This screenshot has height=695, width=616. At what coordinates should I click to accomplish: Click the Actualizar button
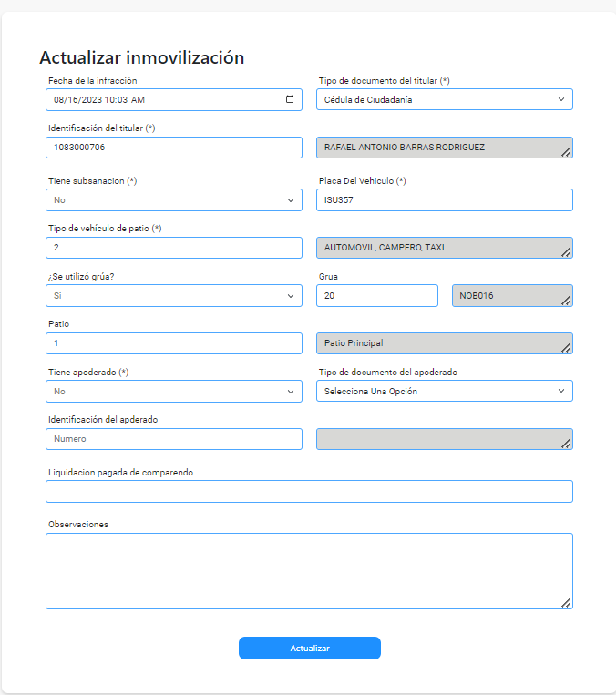pos(310,648)
